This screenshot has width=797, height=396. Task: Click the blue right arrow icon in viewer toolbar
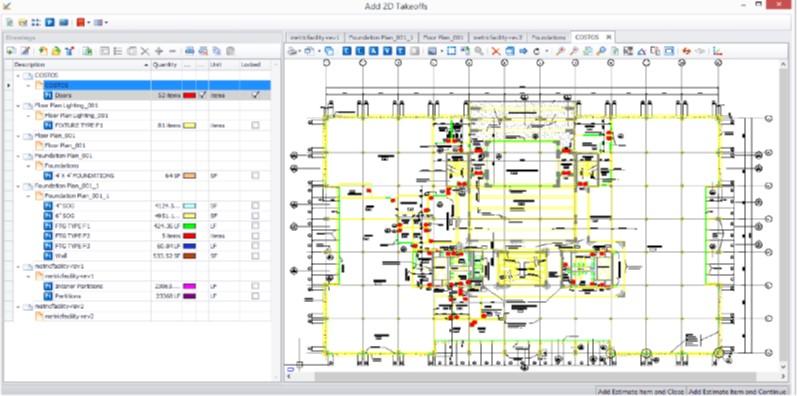tap(524, 51)
